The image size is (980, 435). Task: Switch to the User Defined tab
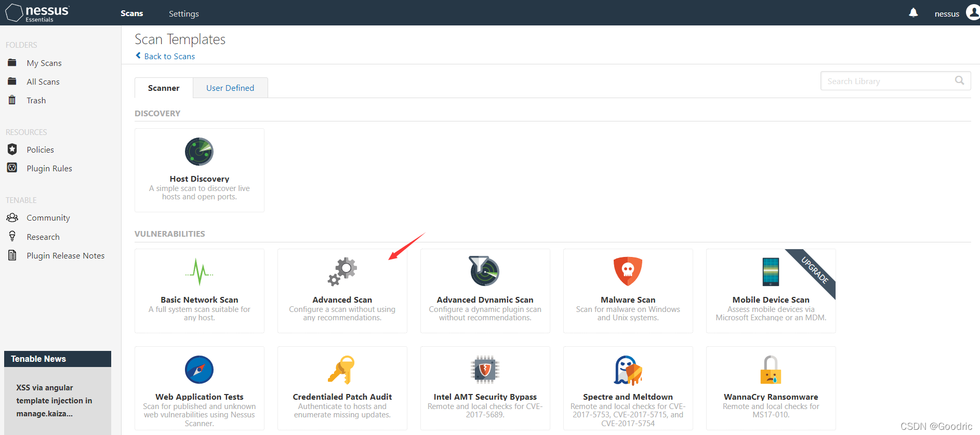tap(230, 88)
